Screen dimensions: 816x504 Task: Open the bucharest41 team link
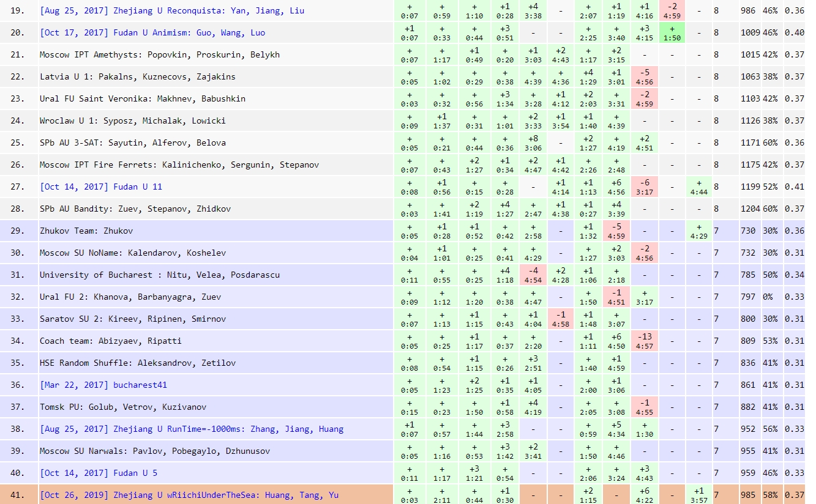point(103,385)
